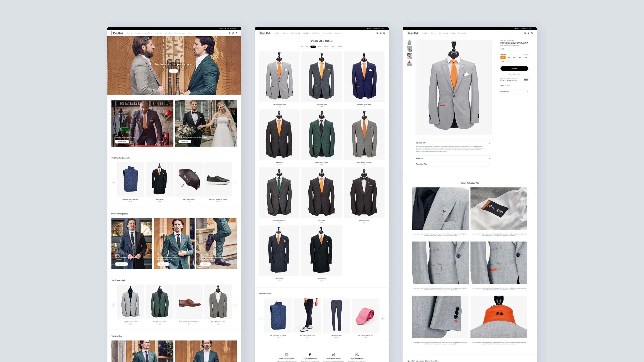Share product via Twitter icon

click(507, 85)
